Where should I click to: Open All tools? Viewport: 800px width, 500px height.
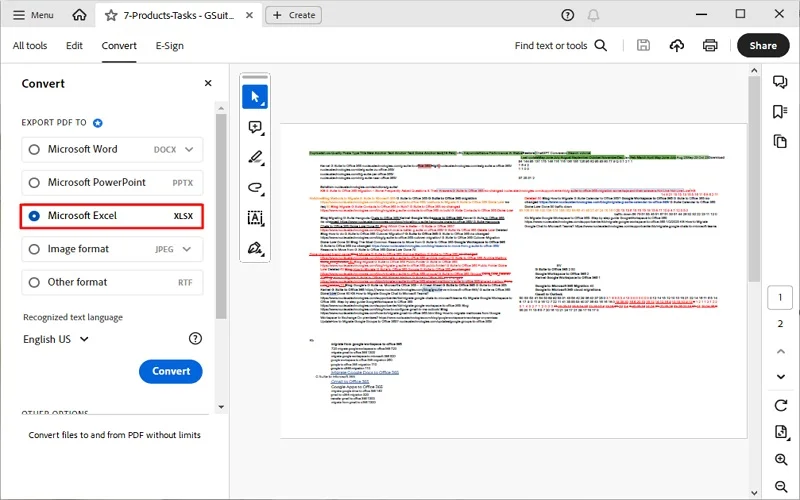[30, 45]
